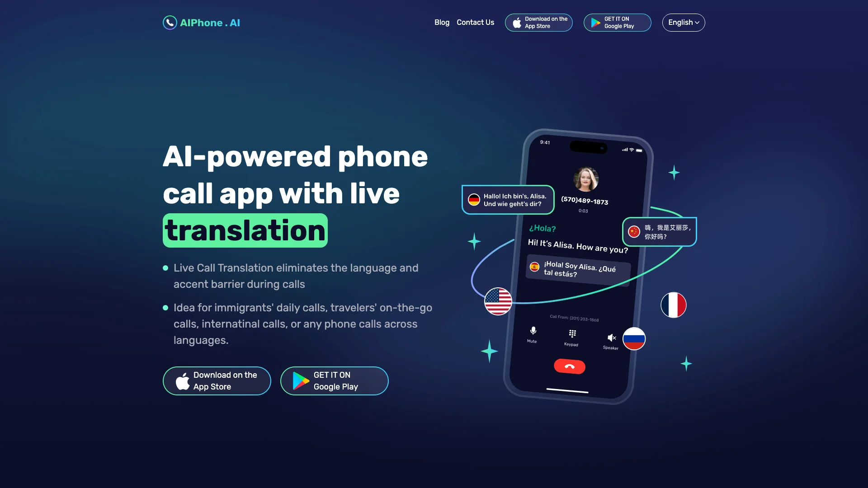Click the French flag language option
The image size is (868, 488).
click(x=674, y=304)
